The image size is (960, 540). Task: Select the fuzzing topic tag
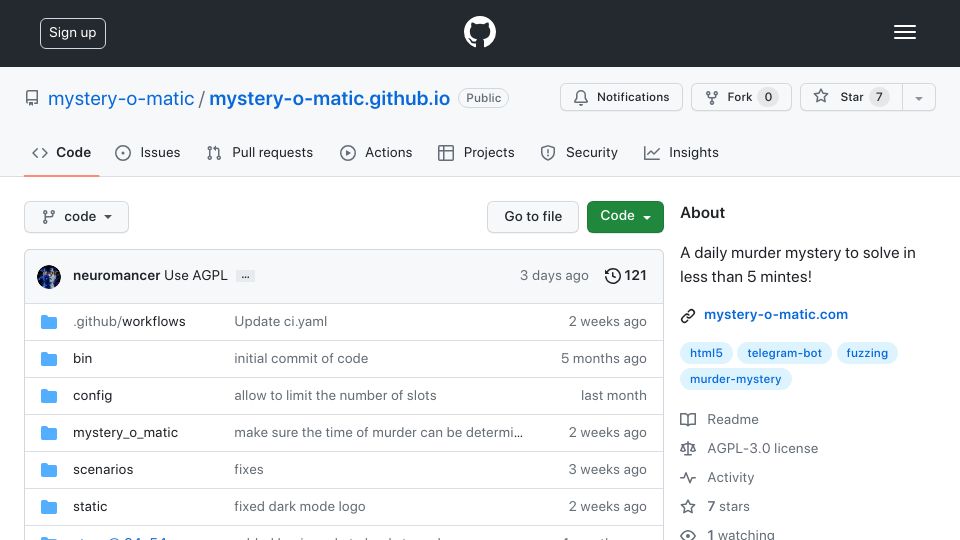click(867, 353)
